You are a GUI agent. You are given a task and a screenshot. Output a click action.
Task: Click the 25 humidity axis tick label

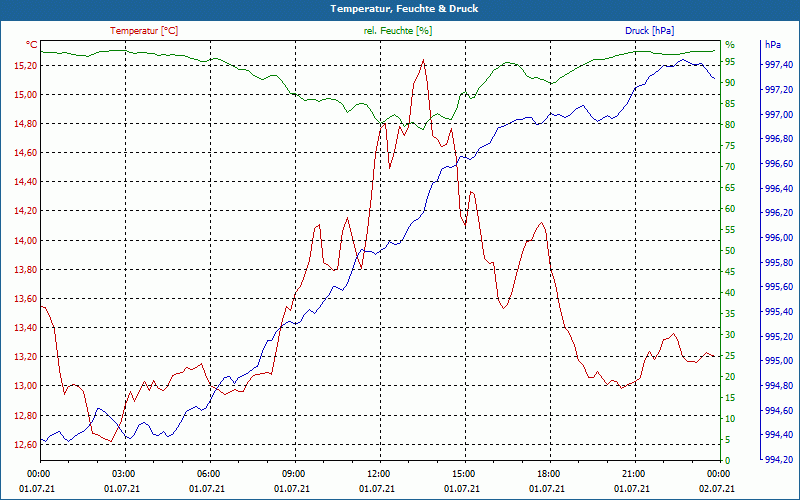[730, 356]
